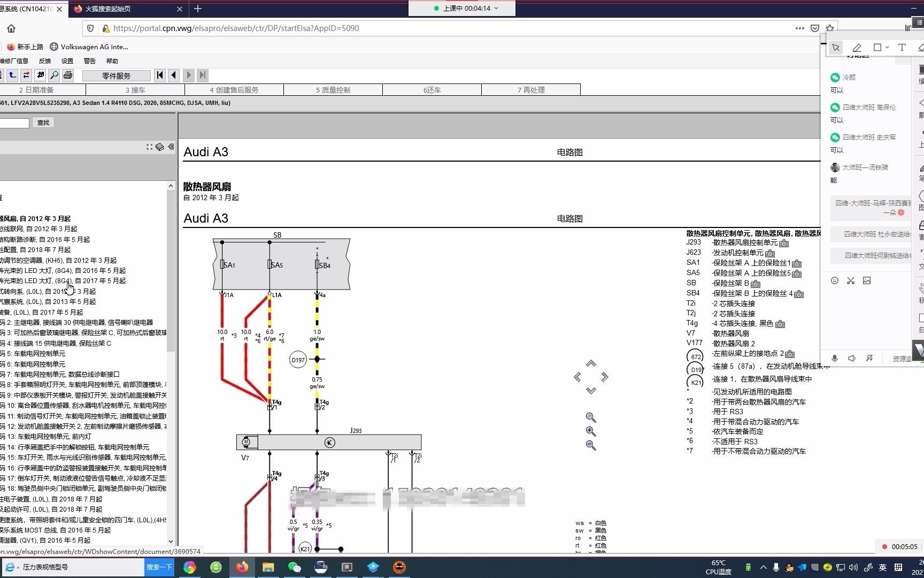Open WeChat from the taskbar
Viewport: 924px width, 578px height.
click(x=294, y=567)
